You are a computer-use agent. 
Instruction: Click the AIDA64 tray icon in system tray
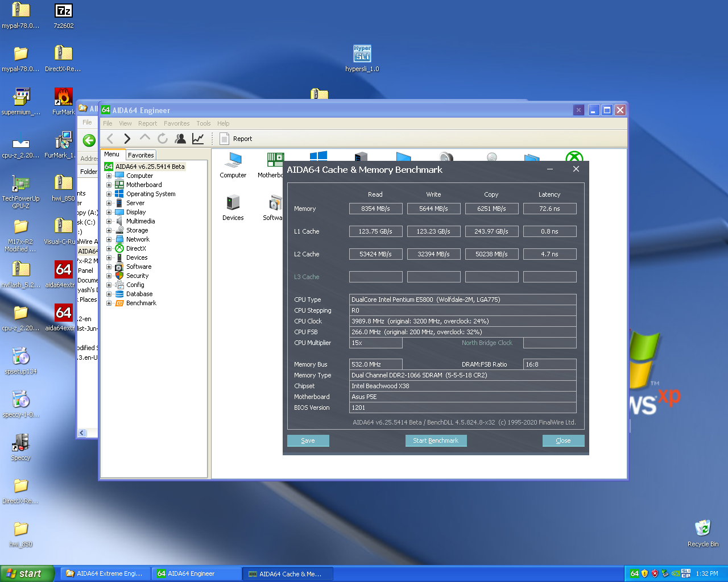(634, 573)
